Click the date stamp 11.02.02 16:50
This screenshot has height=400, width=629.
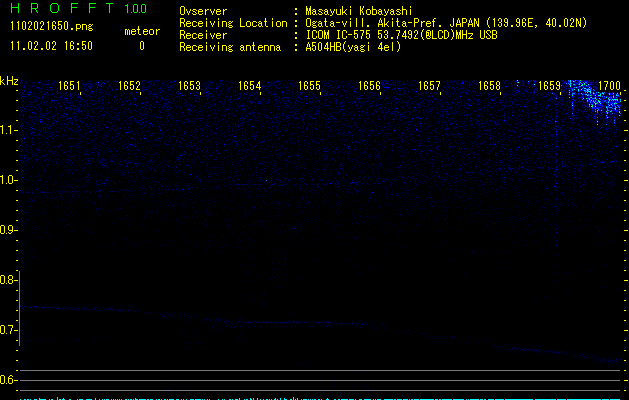coord(51,46)
